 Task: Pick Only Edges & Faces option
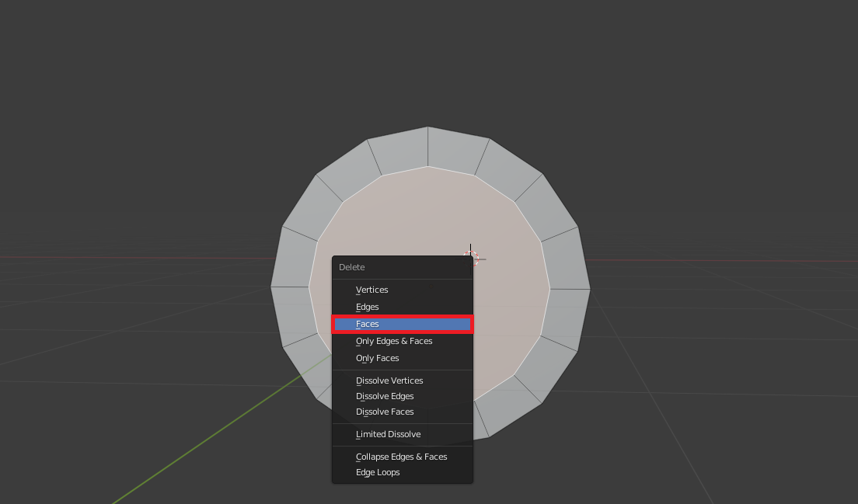[403, 341]
